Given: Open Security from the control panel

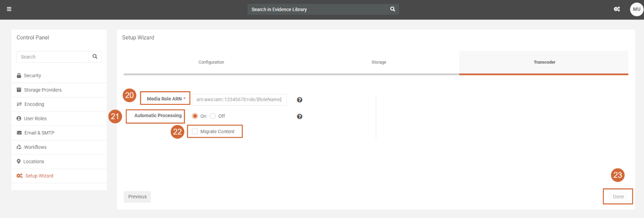Looking at the screenshot, I should pos(32,75).
